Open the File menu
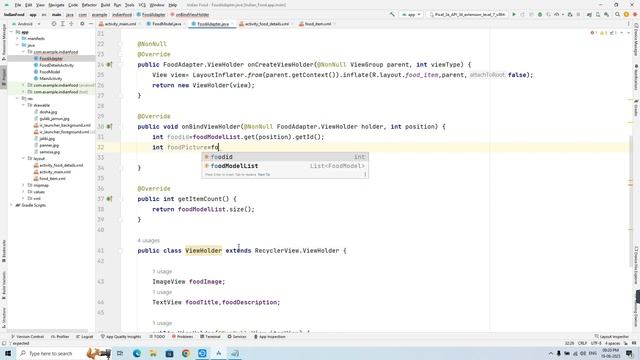This screenshot has width=640, height=360. click(18, 5)
